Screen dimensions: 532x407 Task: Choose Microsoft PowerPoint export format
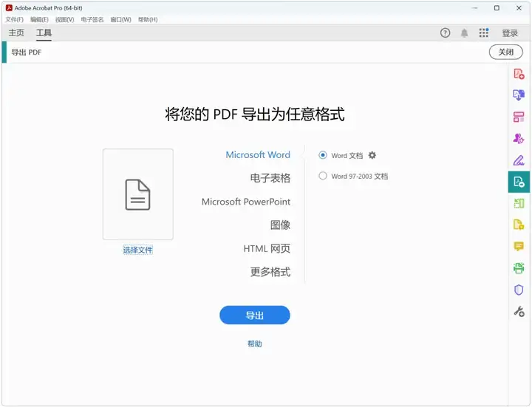(x=246, y=202)
